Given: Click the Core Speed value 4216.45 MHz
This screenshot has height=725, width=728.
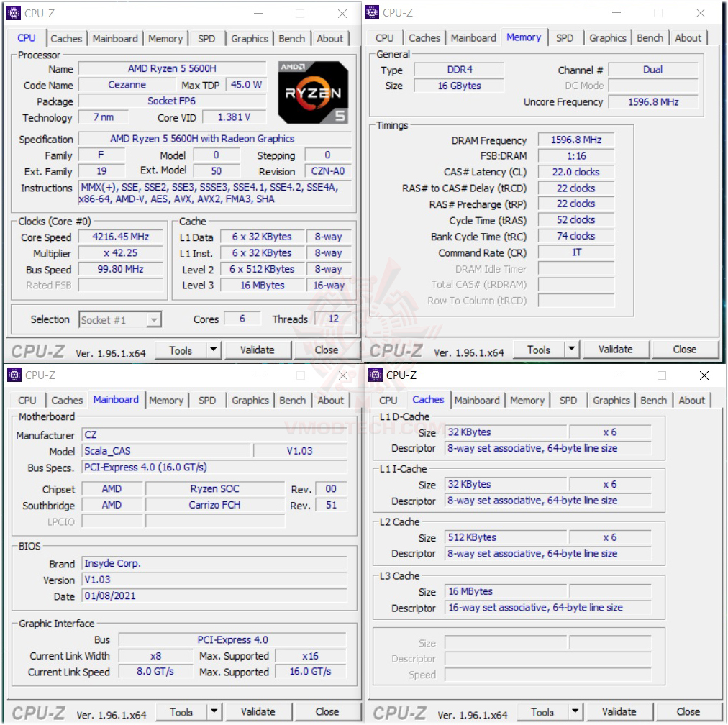Looking at the screenshot, I should click(x=121, y=237).
